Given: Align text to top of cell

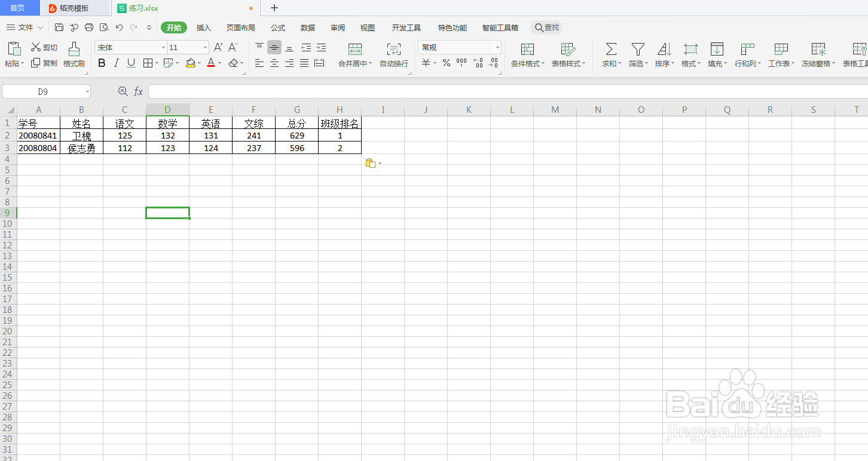Looking at the screenshot, I should 259,47.
